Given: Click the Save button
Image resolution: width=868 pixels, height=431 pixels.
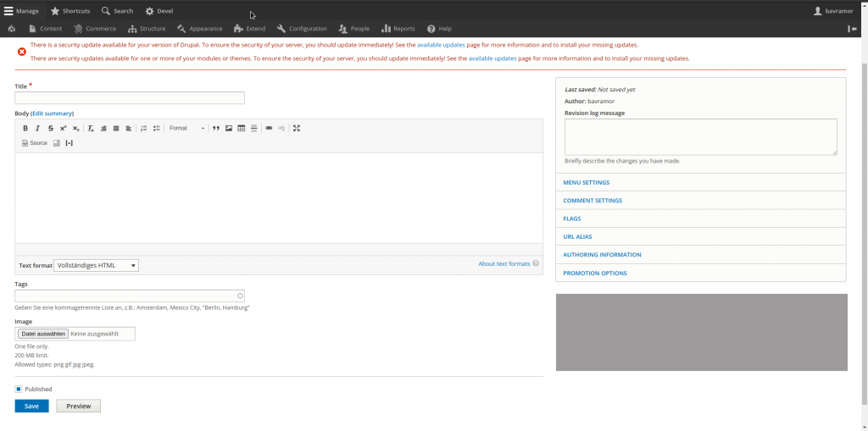Looking at the screenshot, I should 31,406.
